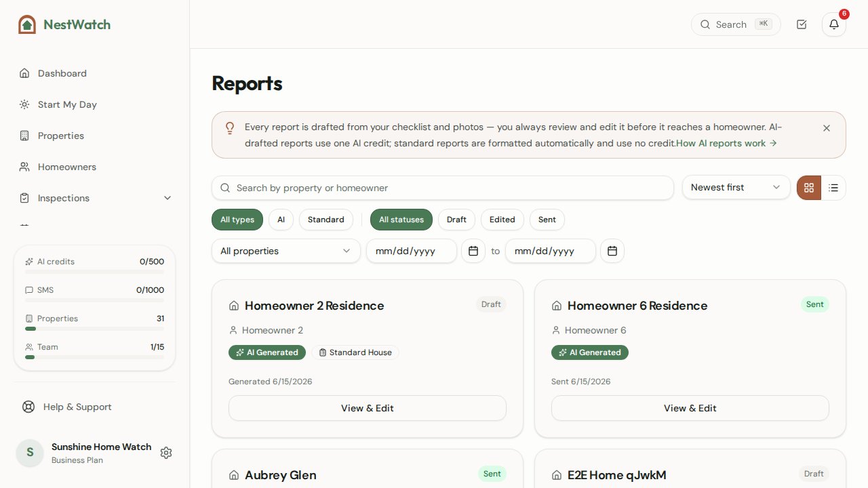Viewport: 868px width, 488px height.
Task: Click the AI credits progress bar
Action: 94,272
